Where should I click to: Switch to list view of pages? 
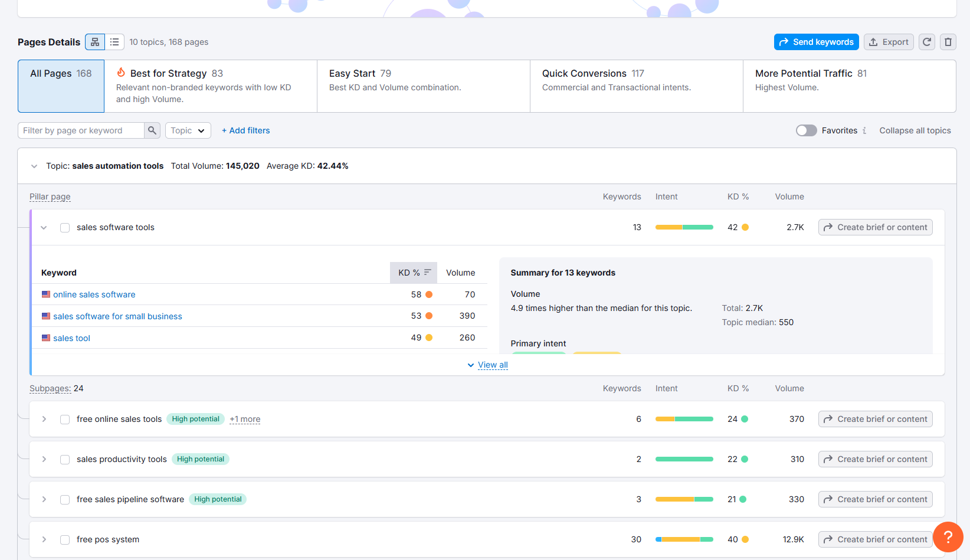pyautogui.click(x=114, y=42)
